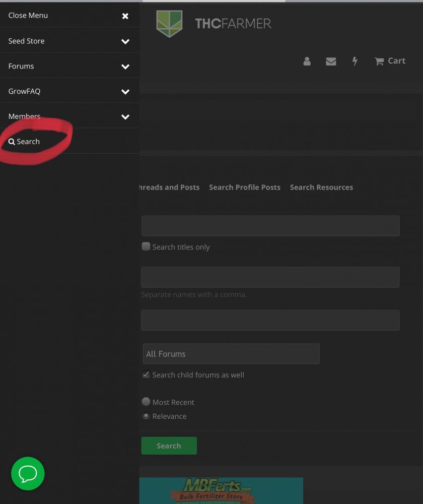This screenshot has height=504, width=423.
Task: Open the shopping Cart
Action: point(390,61)
